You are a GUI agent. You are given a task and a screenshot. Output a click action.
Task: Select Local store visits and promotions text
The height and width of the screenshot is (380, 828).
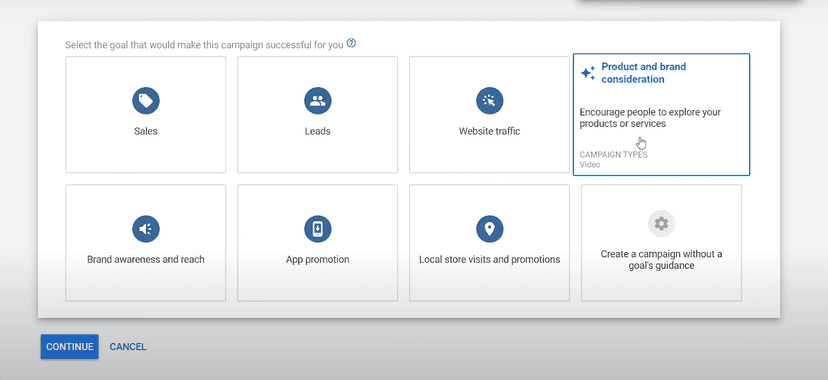[490, 259]
